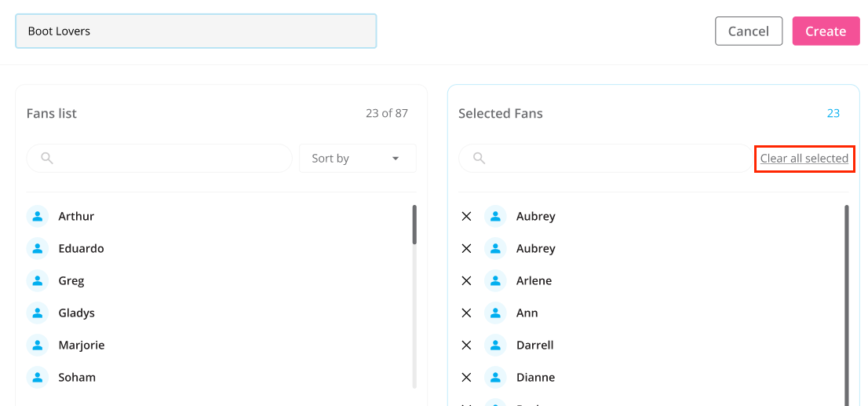Click the 23 of 87 counter

point(387,114)
